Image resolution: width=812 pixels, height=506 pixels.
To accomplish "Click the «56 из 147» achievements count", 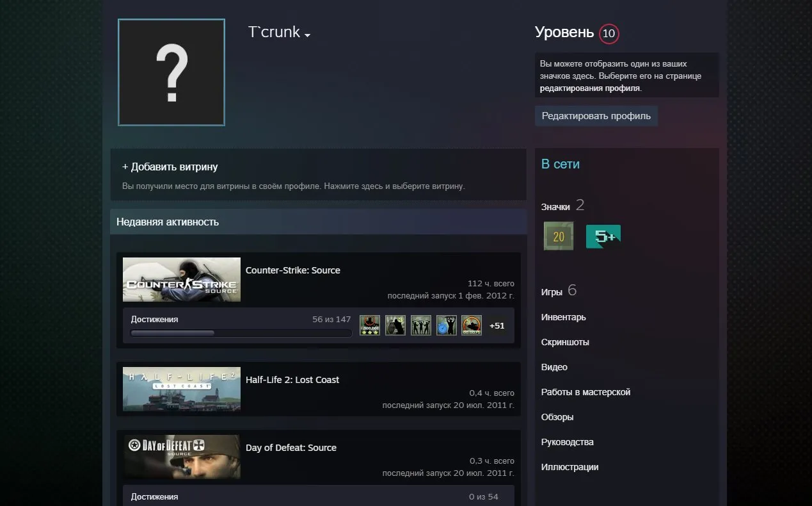I will point(331,319).
